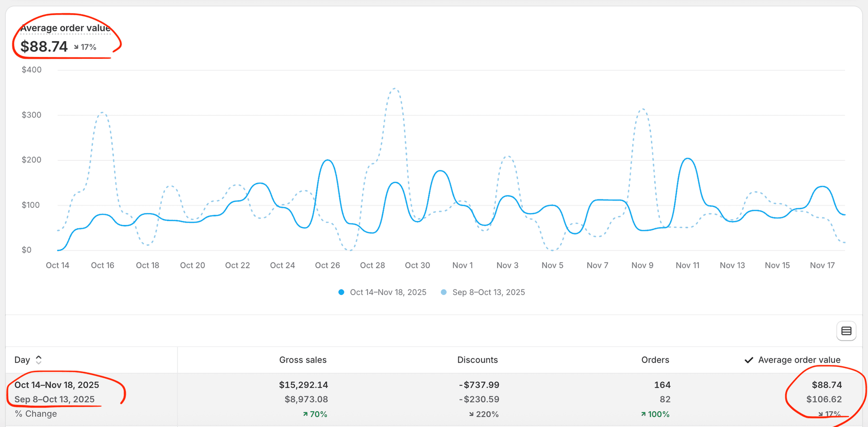Select the Orders column header

tap(655, 360)
